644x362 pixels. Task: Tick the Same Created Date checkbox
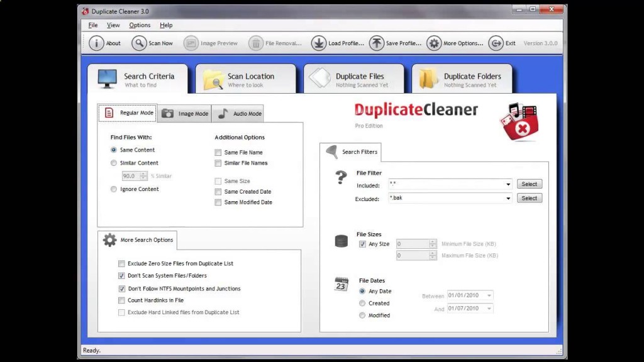[218, 192]
